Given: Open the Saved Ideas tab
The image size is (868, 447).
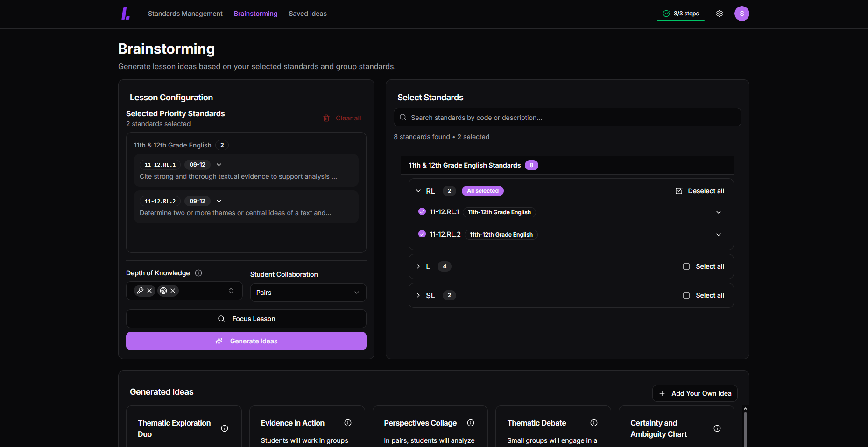Looking at the screenshot, I should (x=308, y=14).
